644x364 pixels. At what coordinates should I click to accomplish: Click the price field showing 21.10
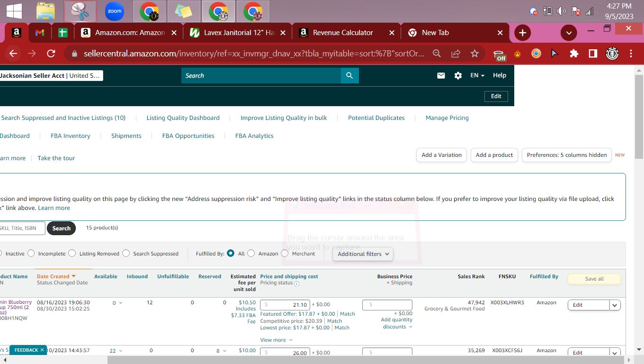285,305
